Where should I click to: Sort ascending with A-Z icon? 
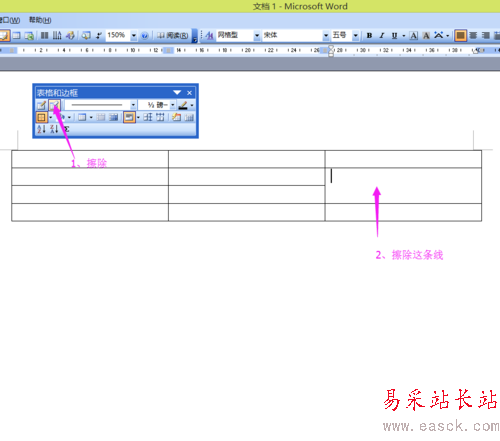41,129
